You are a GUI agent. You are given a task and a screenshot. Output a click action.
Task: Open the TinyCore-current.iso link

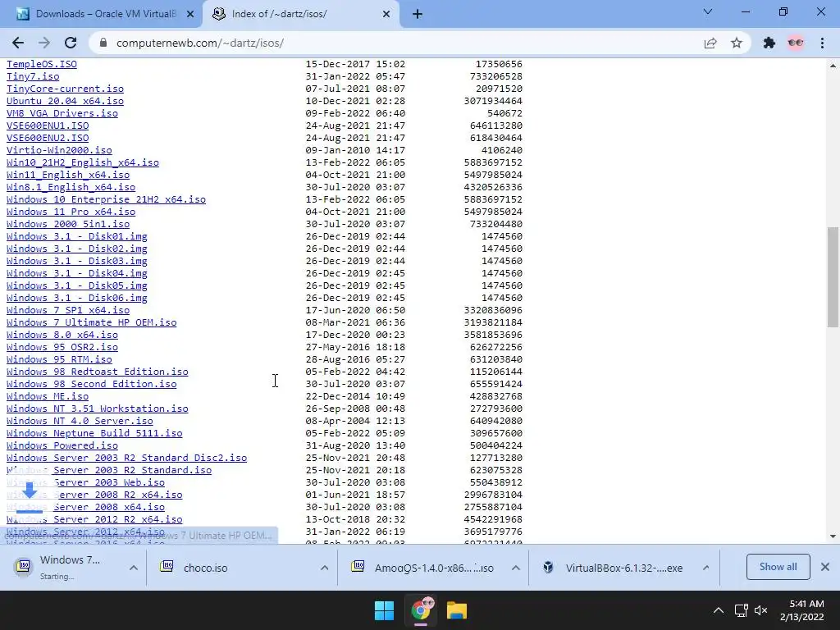[65, 89]
